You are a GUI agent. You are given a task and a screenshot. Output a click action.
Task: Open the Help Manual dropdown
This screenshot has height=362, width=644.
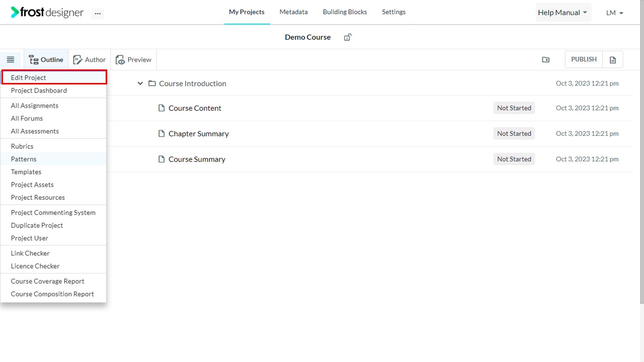[x=562, y=12]
